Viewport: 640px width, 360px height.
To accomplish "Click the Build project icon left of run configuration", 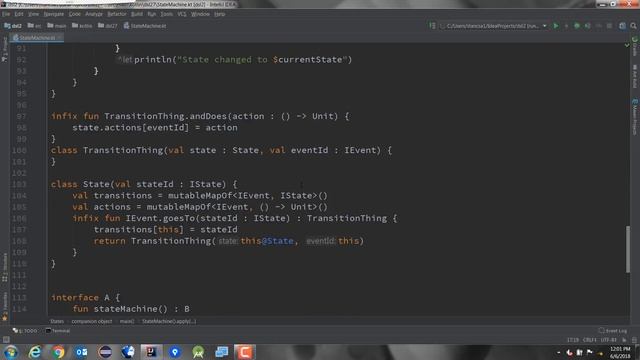I will click(x=432, y=26).
